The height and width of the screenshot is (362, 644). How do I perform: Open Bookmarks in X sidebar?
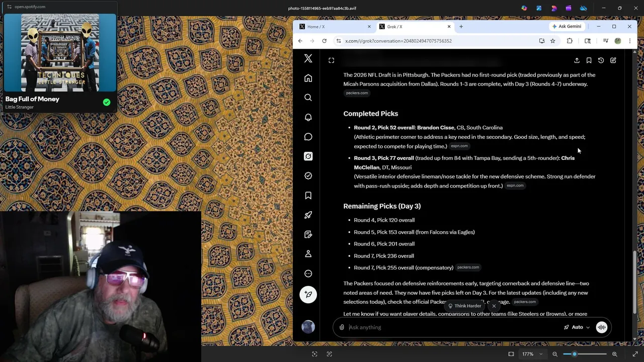click(308, 196)
